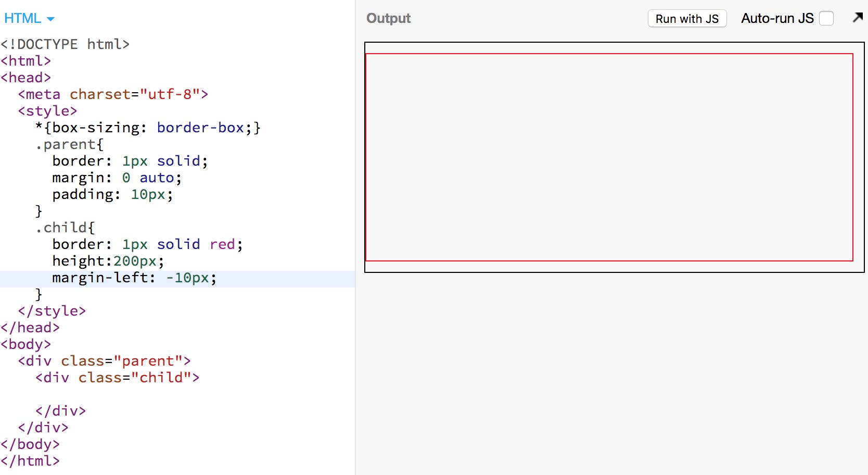868x475 pixels.
Task: Click inside the red-bordered child box
Action: click(609, 157)
